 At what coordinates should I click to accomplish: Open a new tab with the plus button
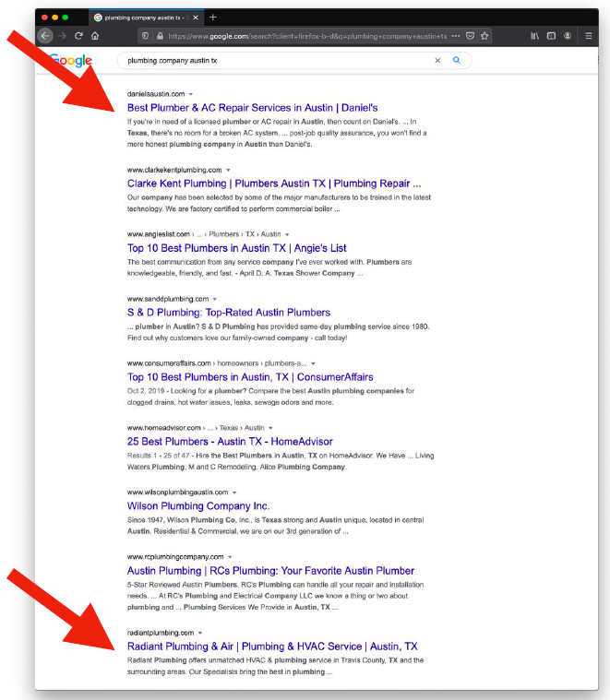(213, 18)
